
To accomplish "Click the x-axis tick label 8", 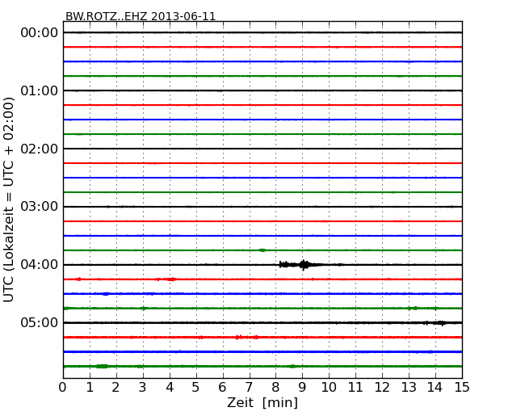I will click(275, 388).
